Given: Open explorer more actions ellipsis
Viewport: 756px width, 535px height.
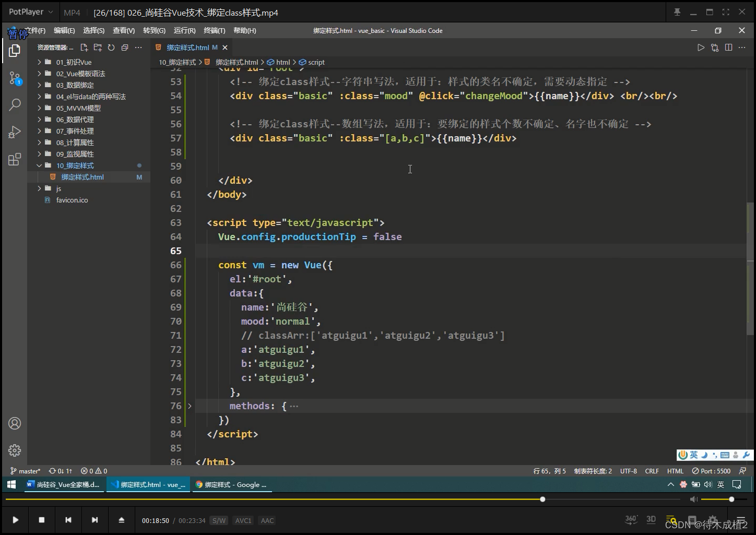Looking at the screenshot, I should click(138, 47).
